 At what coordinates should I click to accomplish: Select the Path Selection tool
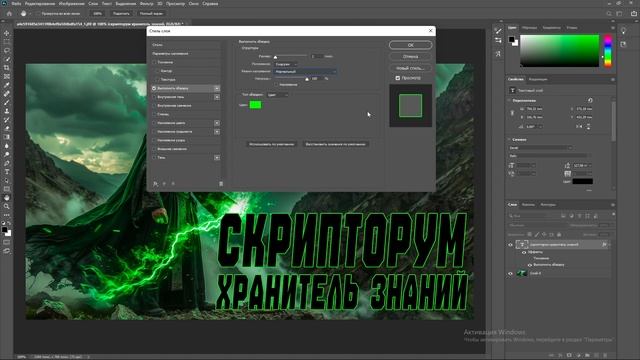(x=7, y=180)
